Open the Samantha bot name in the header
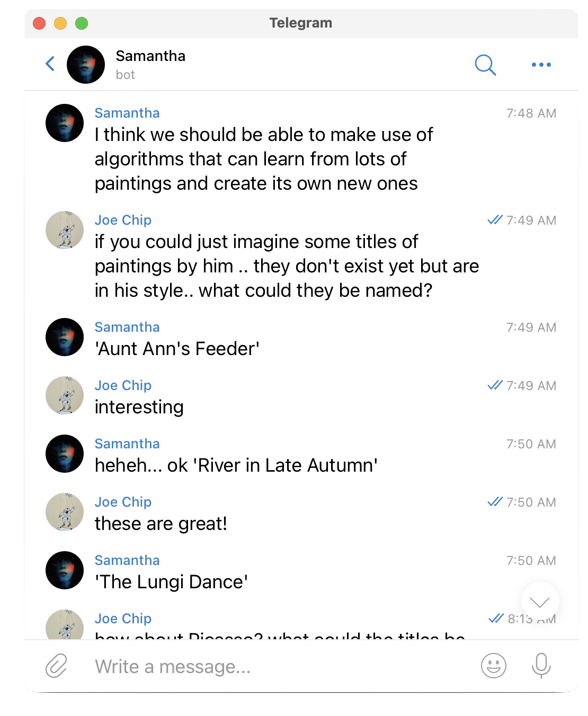The width and height of the screenshot is (588, 716). pyautogui.click(x=150, y=56)
